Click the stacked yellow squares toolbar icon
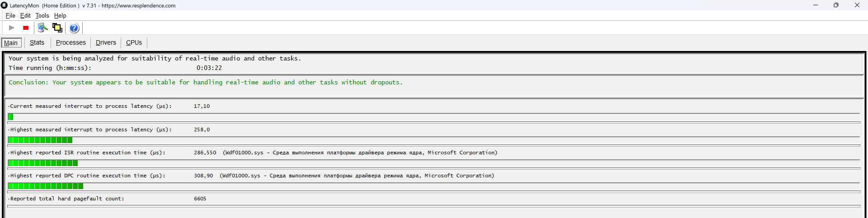 coord(57,28)
